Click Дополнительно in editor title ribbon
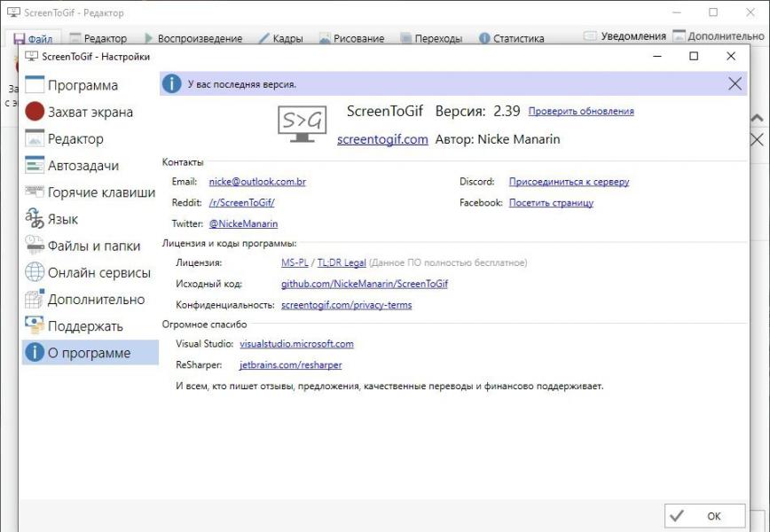Screen dimensions: 770x532 click(719, 36)
